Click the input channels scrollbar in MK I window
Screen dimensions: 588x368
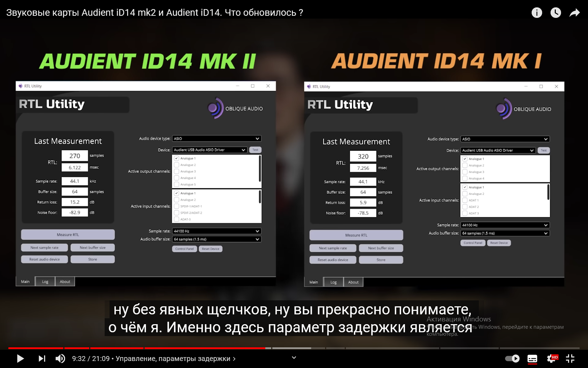pyautogui.click(x=548, y=192)
